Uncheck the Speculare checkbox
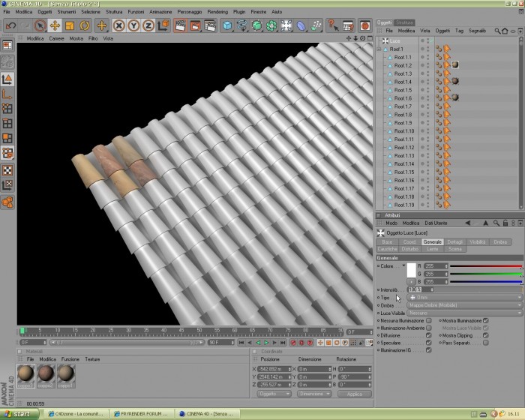Viewport: 525px width, 420px height. [428, 343]
